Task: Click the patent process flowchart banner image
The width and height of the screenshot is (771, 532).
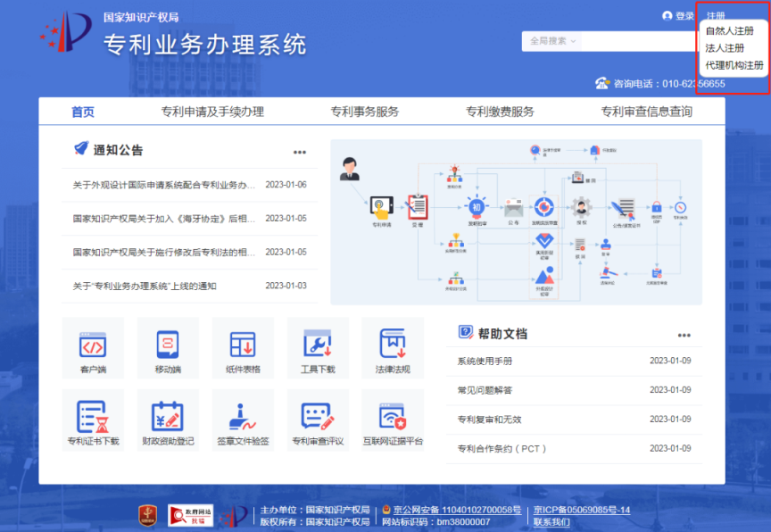Action: 517,222
